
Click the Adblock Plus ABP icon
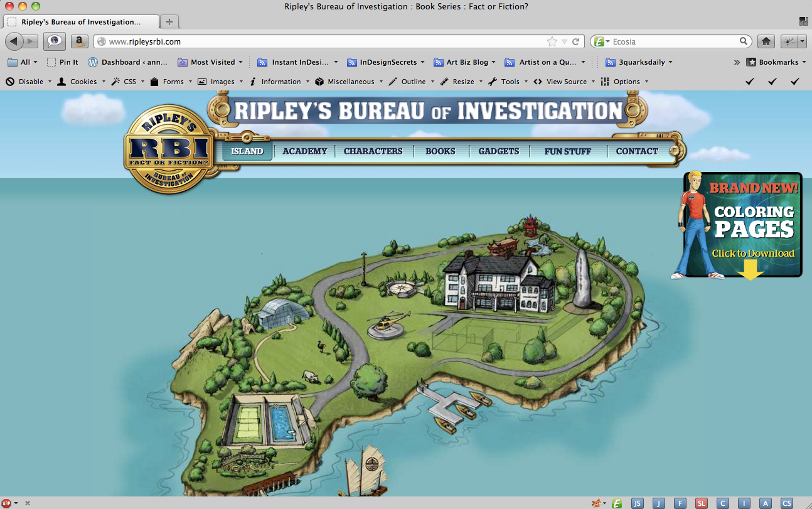click(x=6, y=503)
